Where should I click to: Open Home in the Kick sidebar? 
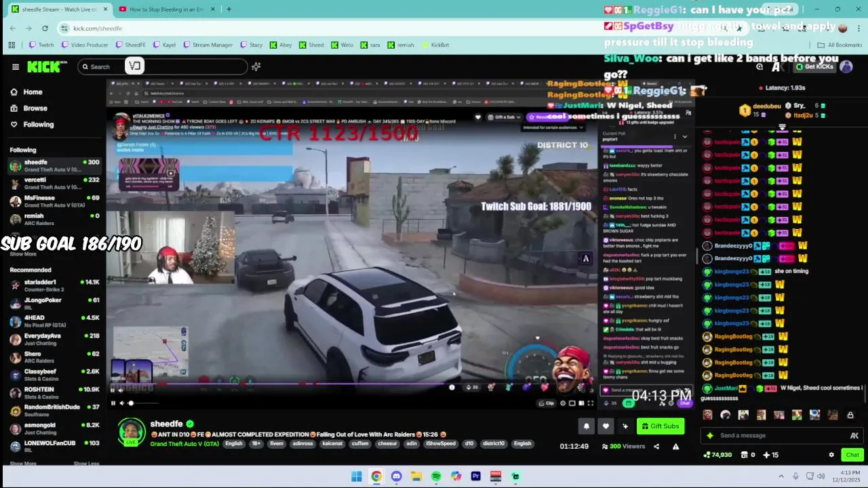[26, 92]
